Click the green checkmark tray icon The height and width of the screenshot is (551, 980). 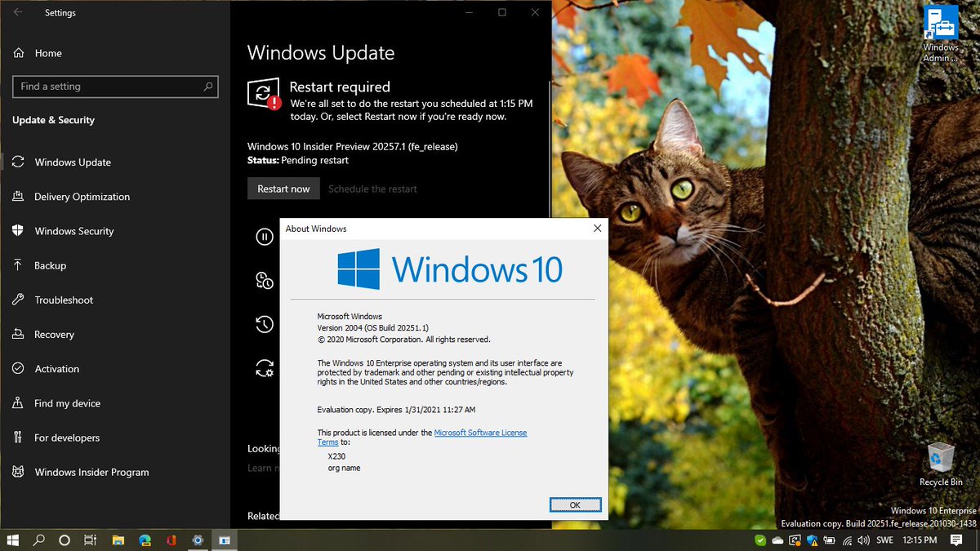tap(760, 540)
